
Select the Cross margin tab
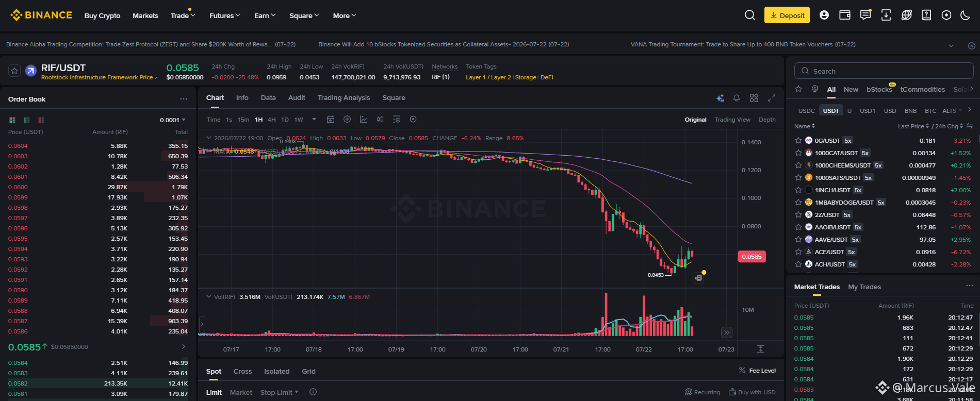242,372
